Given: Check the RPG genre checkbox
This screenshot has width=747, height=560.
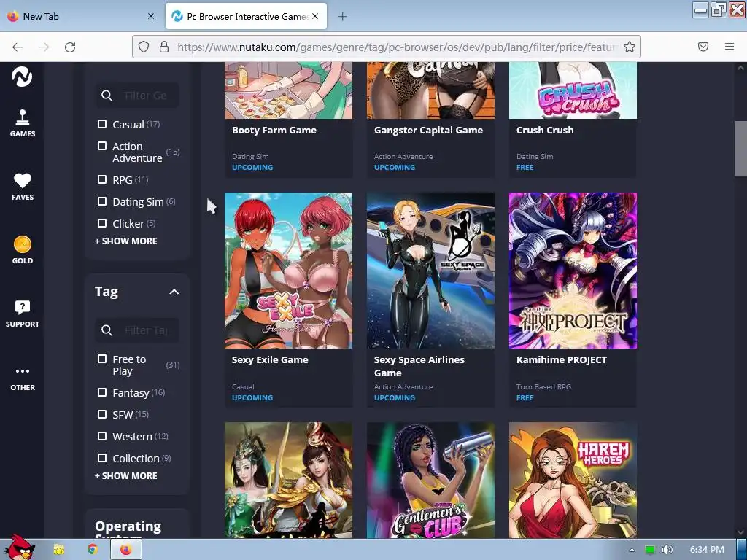Looking at the screenshot, I should coord(102,179).
